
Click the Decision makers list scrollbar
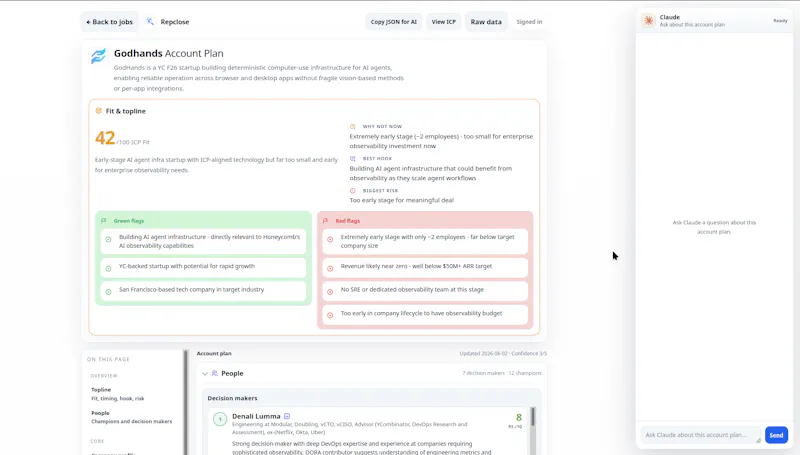(x=533, y=416)
